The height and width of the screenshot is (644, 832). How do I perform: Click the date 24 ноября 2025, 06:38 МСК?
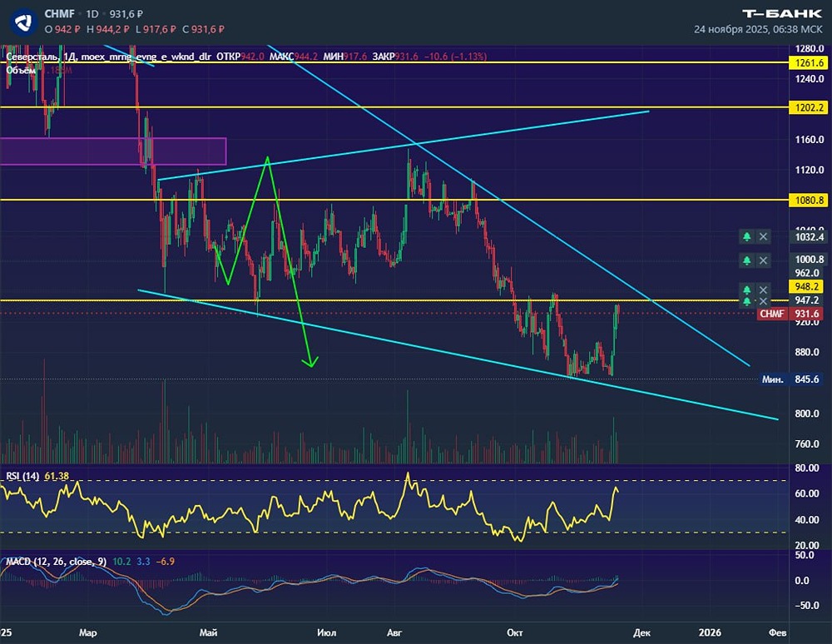tap(758, 30)
